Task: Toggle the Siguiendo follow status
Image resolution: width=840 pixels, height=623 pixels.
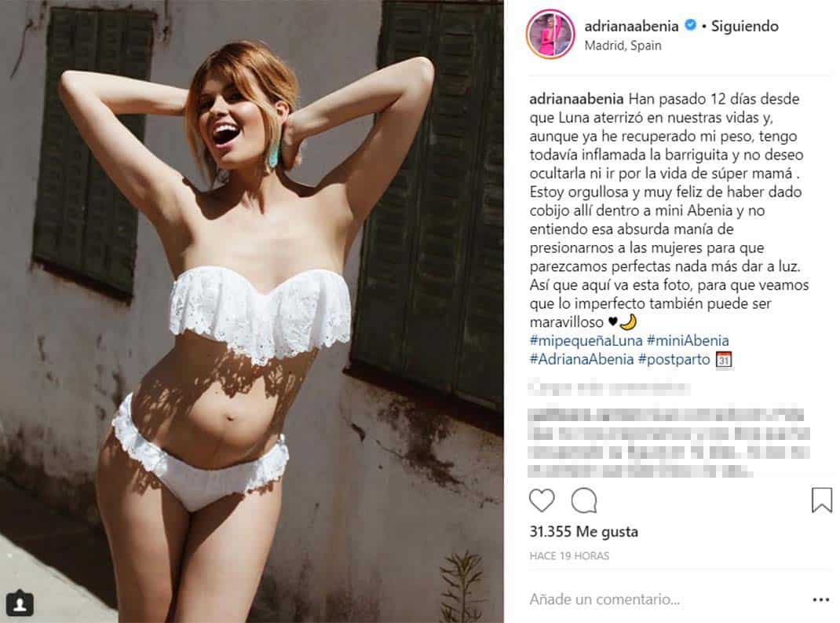Action: point(745,26)
